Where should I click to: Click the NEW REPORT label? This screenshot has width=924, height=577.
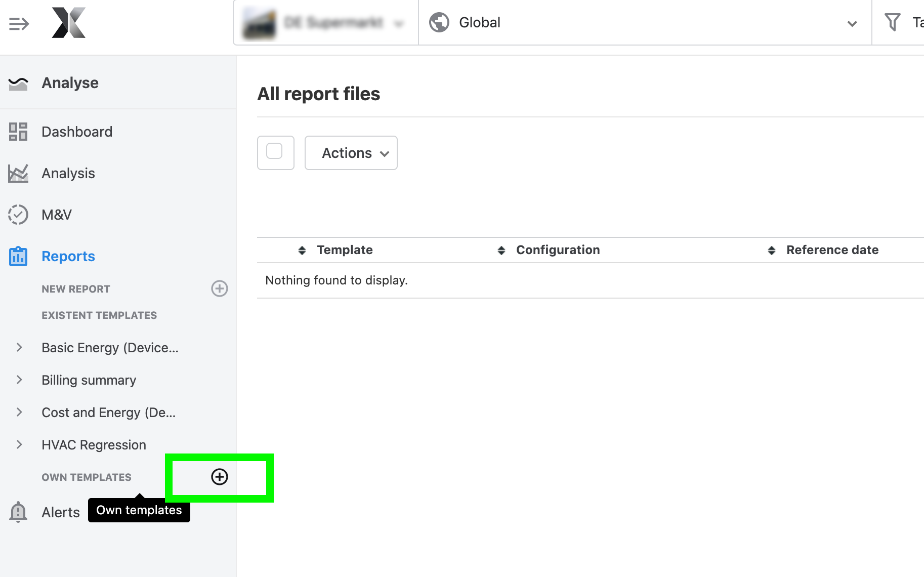click(x=76, y=289)
